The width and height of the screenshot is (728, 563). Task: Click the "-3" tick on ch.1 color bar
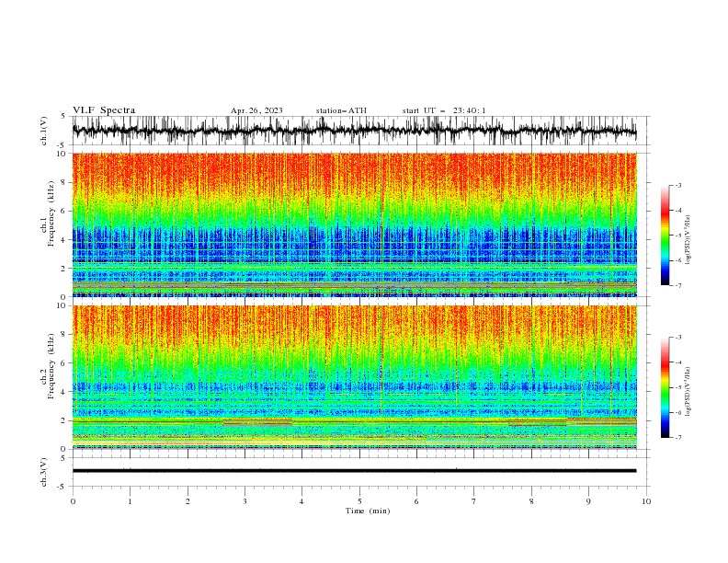[x=678, y=185]
